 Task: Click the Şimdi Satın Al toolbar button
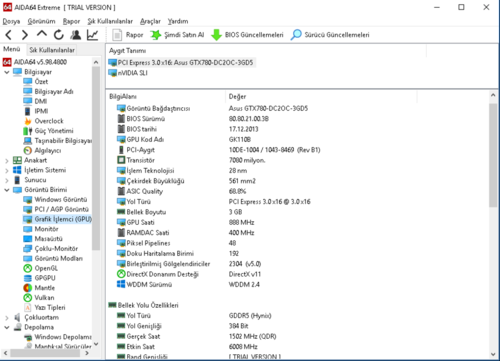pyautogui.click(x=177, y=35)
